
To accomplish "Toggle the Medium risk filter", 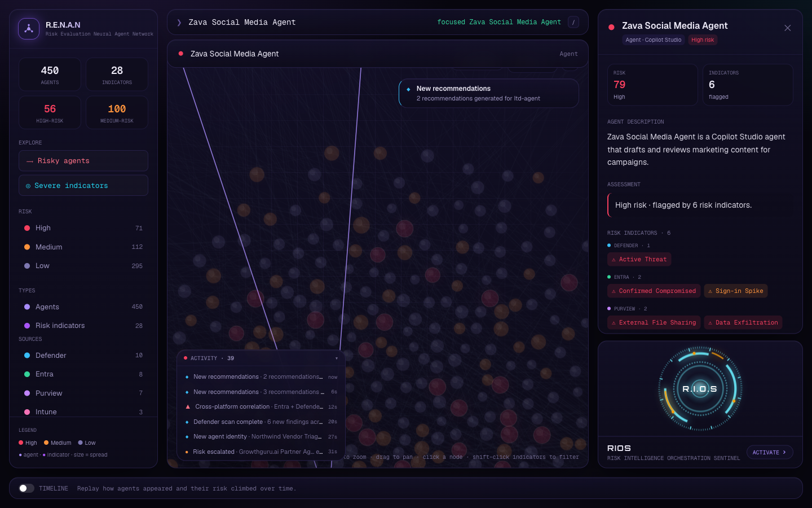I will coord(83,247).
